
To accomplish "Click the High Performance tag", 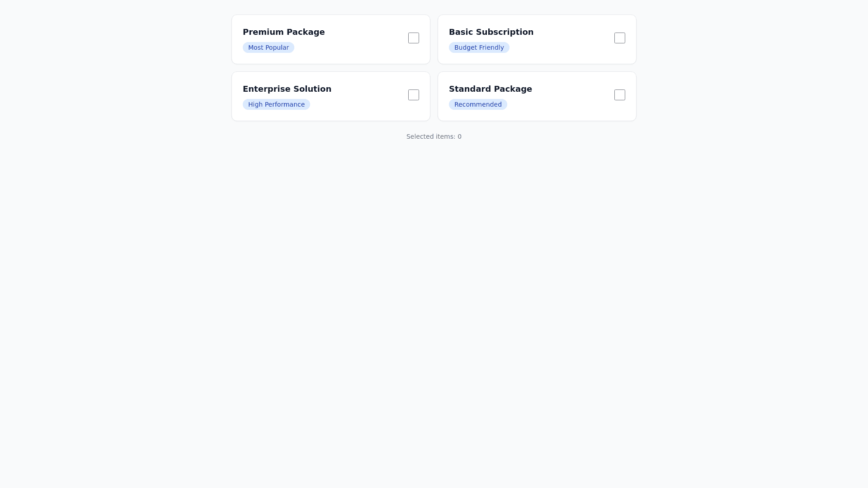I will 276,104.
